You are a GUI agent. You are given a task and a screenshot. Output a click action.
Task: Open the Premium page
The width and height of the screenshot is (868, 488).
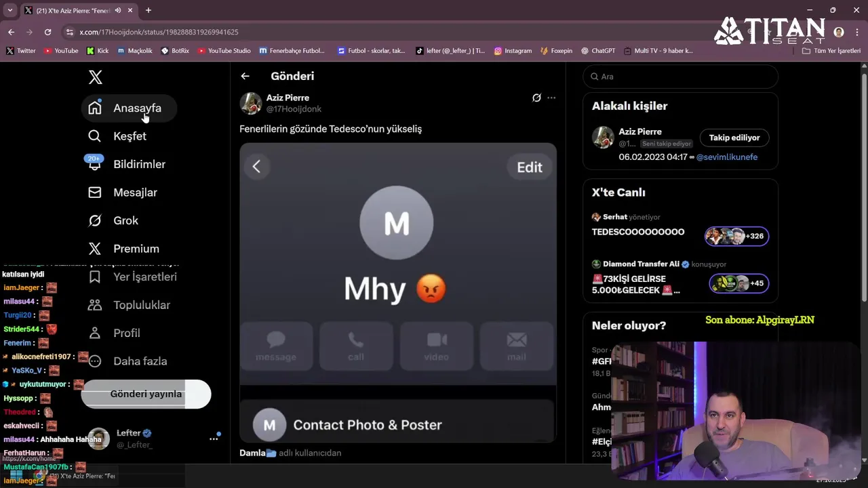point(124,249)
